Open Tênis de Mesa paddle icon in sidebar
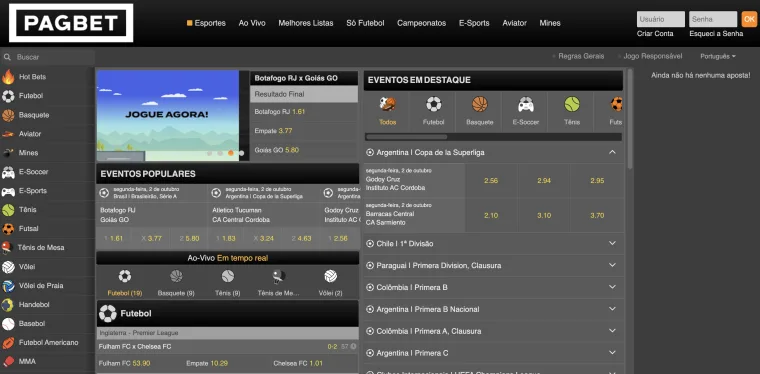This screenshot has height=374, width=760. tap(7, 248)
